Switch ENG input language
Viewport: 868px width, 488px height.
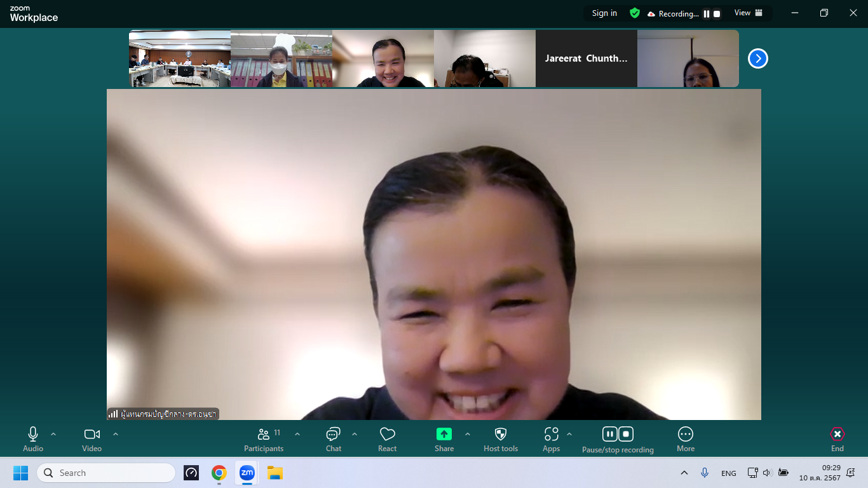tap(729, 473)
